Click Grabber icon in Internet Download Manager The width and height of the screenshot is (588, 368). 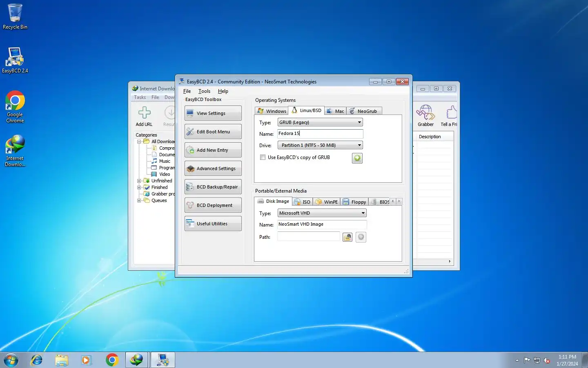coord(425,116)
